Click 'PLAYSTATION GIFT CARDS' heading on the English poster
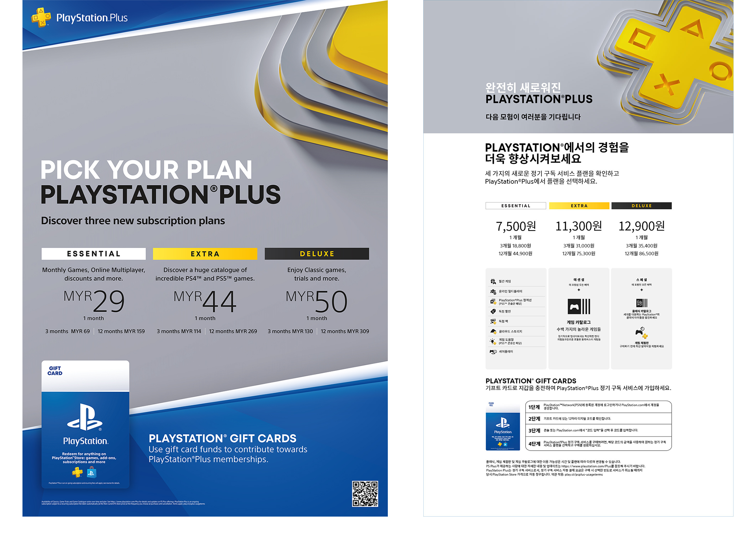 tap(222, 438)
